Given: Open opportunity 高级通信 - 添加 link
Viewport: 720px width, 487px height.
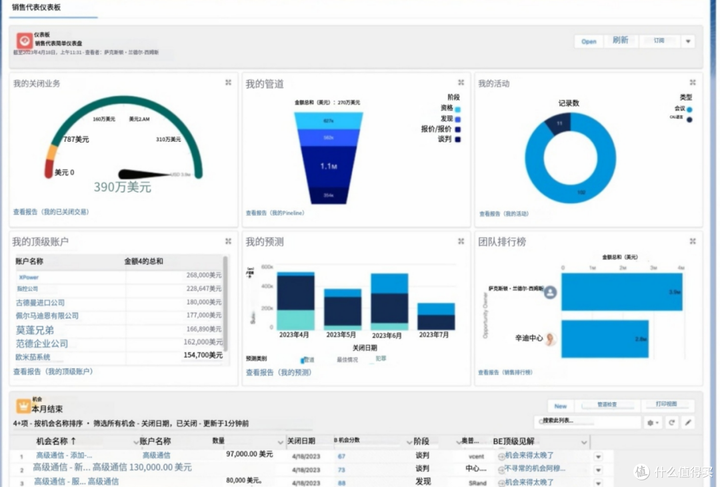Looking at the screenshot, I should (x=64, y=455).
